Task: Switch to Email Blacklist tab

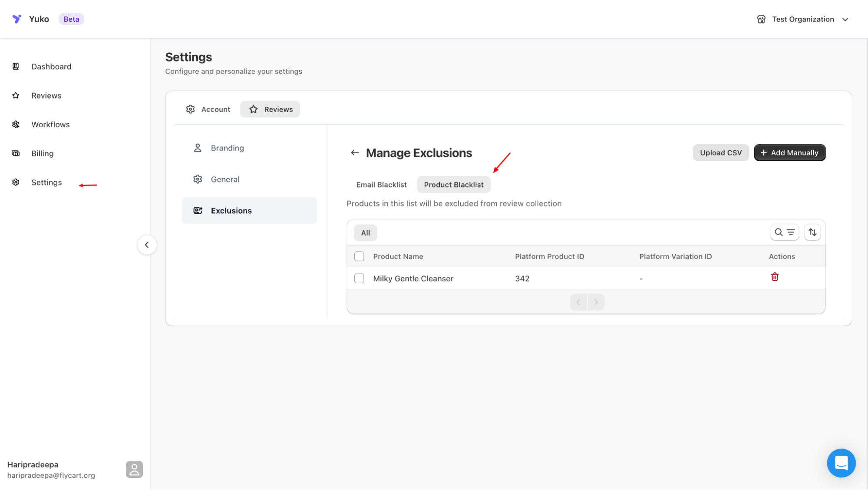Action: 381,185
